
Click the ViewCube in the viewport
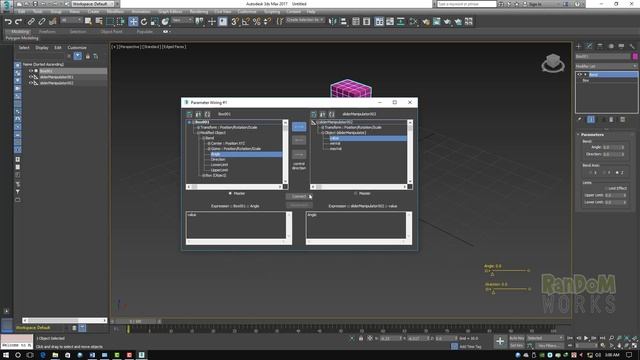point(553,63)
